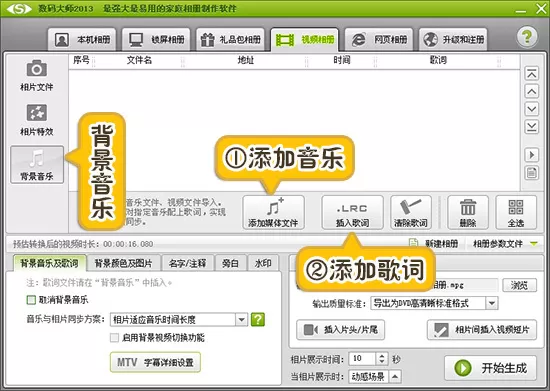Open 当相片展示时 动感场景 dropdown arrow
The height and width of the screenshot is (391, 550).
pyautogui.click(x=395, y=377)
